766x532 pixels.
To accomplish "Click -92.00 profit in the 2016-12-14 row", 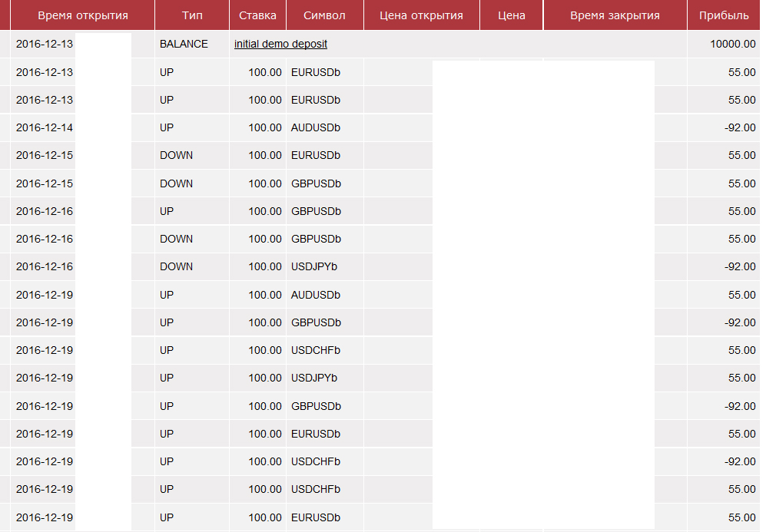I will click(739, 127).
